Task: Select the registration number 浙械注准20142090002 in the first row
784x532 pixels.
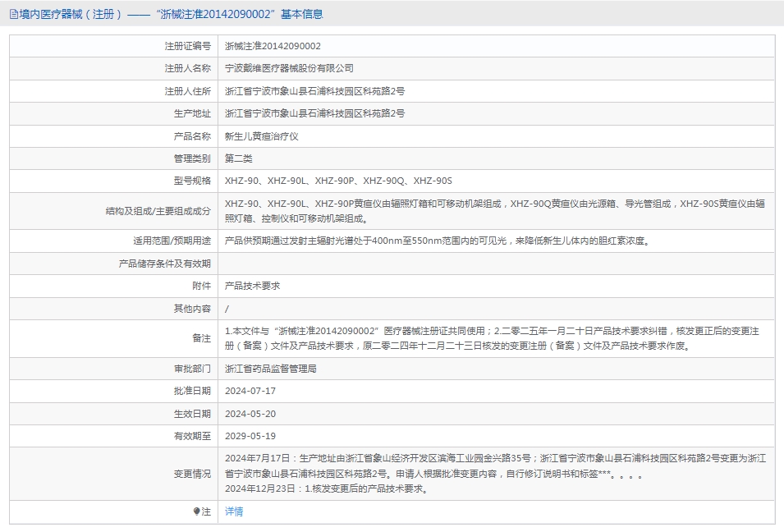Action: point(273,46)
